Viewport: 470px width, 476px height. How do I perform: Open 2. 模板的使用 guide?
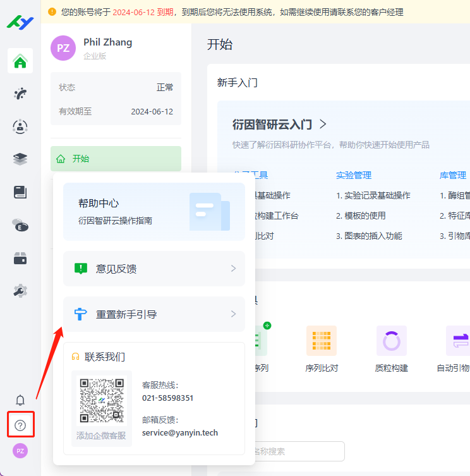click(361, 216)
